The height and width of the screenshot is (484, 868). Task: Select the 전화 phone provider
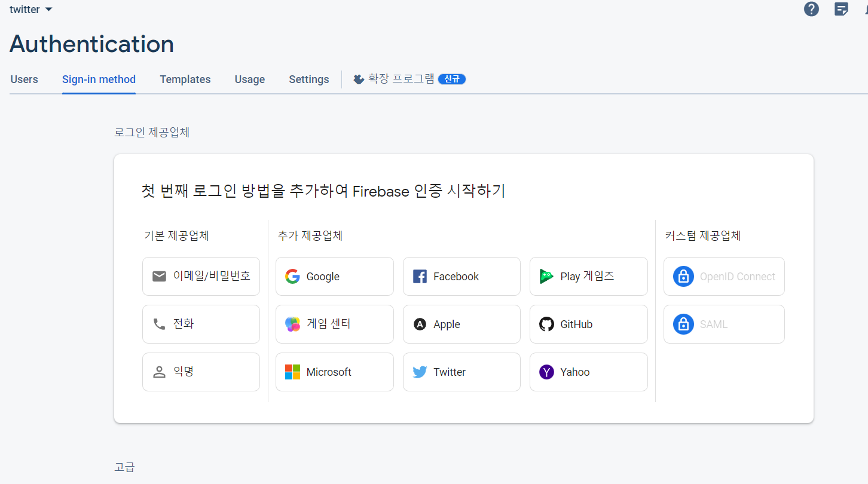click(x=201, y=324)
